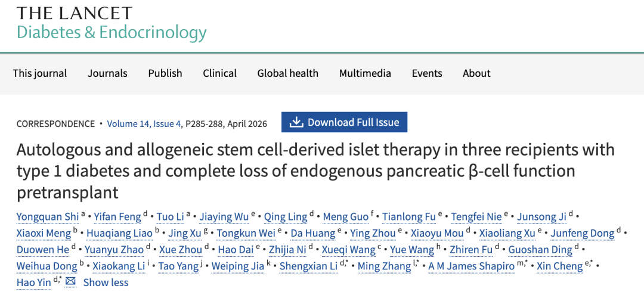The height and width of the screenshot is (295, 644).
Task: Click Download Full Issue button
Action: coord(345,122)
